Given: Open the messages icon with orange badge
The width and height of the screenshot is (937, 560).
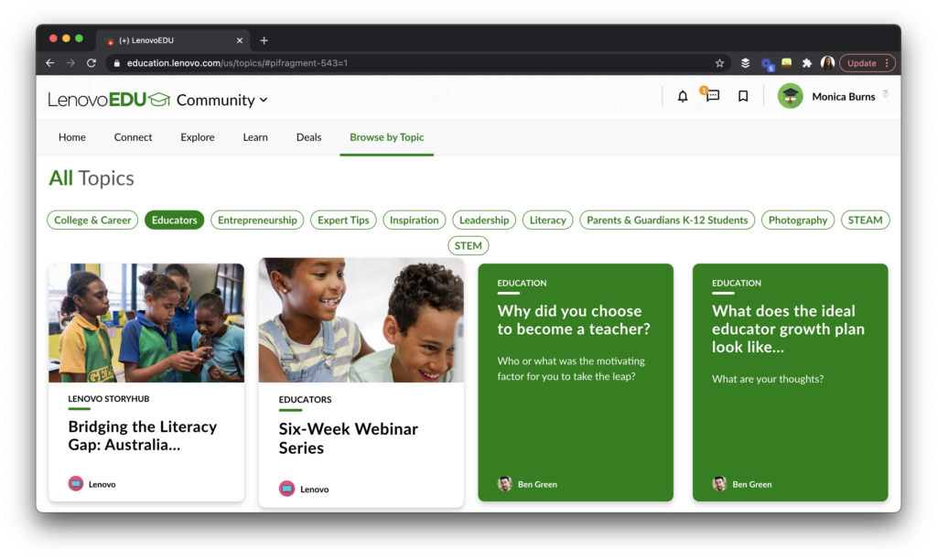Looking at the screenshot, I should pos(712,96).
